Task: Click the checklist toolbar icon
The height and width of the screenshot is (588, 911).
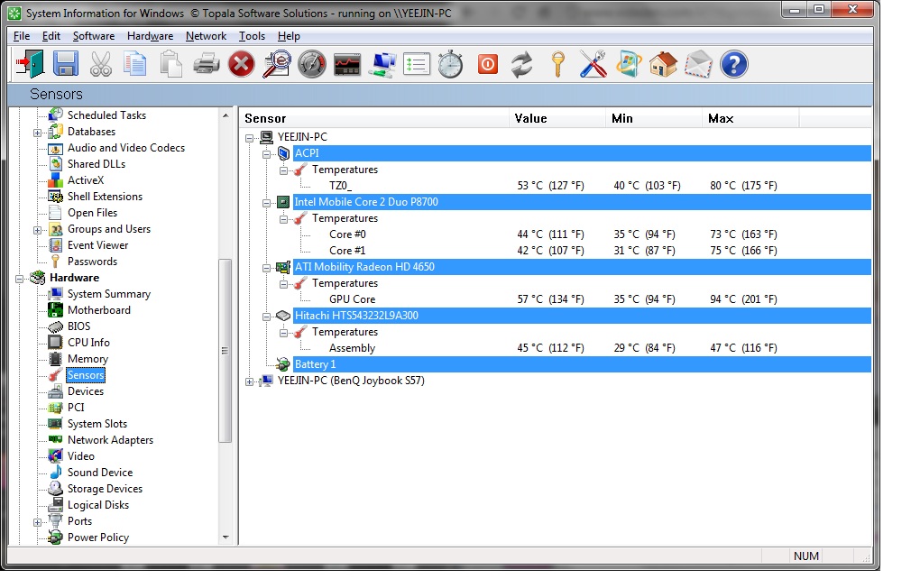Action: (x=417, y=65)
